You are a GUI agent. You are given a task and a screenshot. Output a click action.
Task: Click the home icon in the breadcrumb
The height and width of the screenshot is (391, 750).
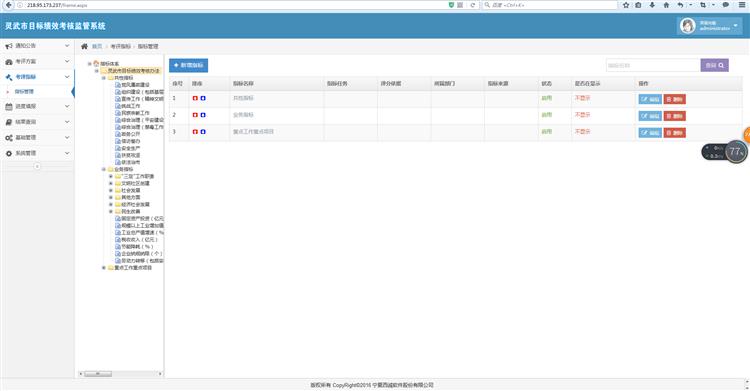pyautogui.click(x=85, y=46)
